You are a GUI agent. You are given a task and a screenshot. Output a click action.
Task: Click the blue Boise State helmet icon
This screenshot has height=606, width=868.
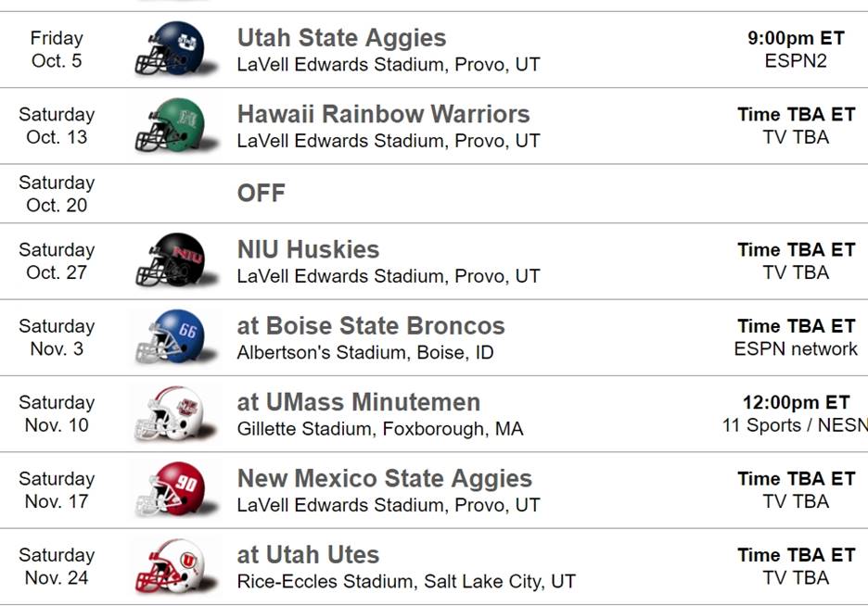point(172,337)
